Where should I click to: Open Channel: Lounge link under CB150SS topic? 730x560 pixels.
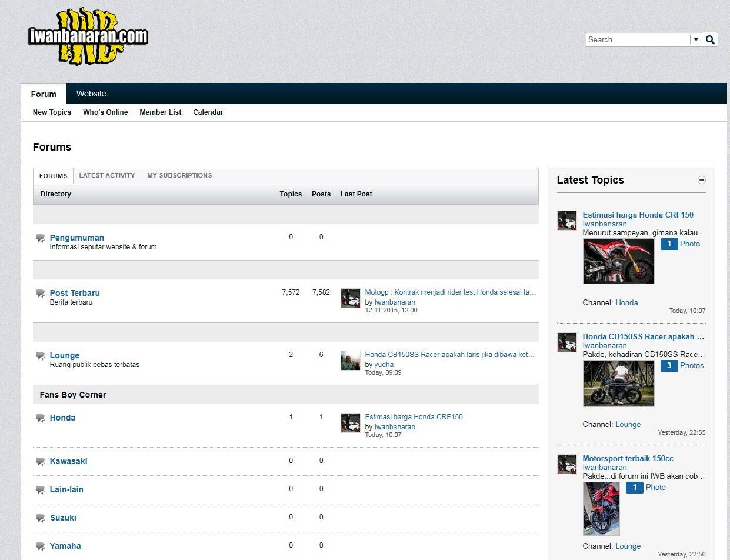[628, 424]
